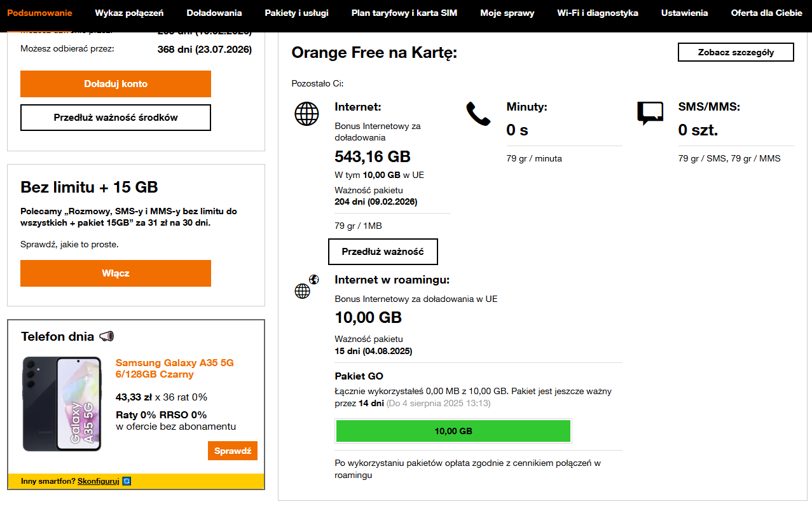Click the phone handset icon beside Minuty
This screenshot has width=812, height=506.
point(478,113)
